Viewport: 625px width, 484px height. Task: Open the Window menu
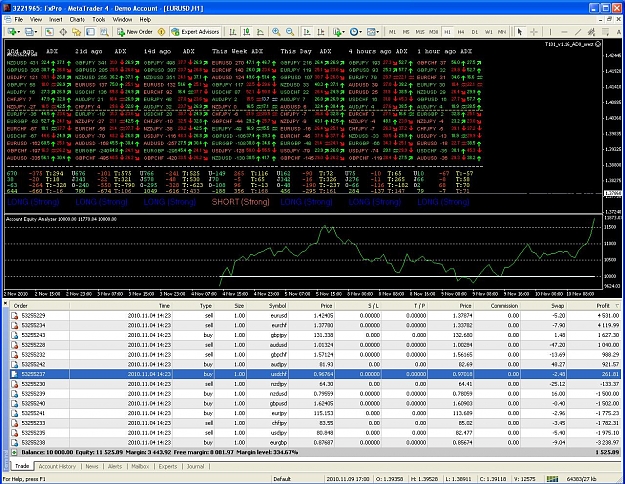[x=122, y=20]
